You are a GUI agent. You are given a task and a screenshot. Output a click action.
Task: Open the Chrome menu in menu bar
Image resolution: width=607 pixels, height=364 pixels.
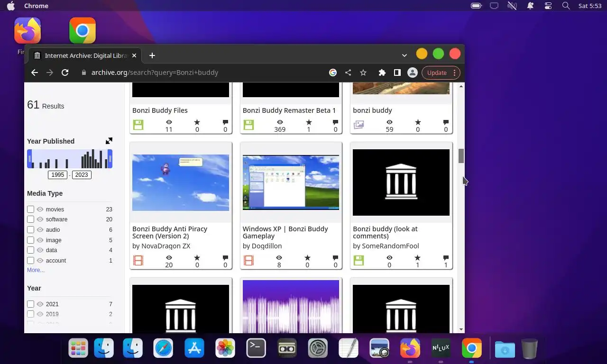click(x=36, y=6)
